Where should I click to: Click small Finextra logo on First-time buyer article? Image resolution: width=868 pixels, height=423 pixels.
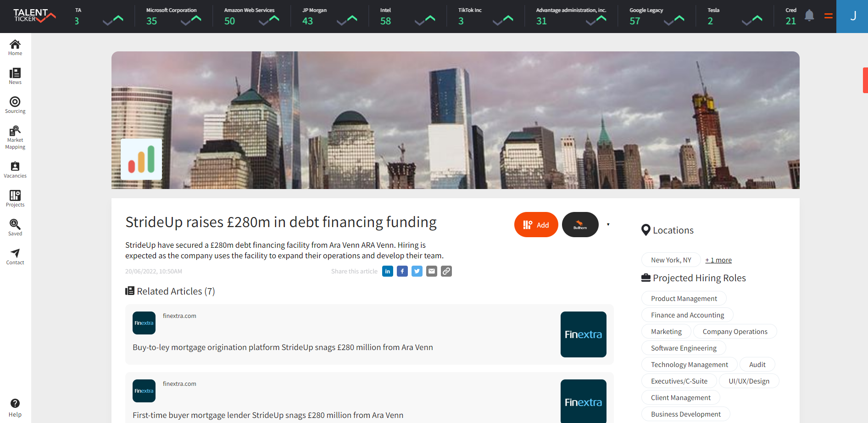[144, 391]
